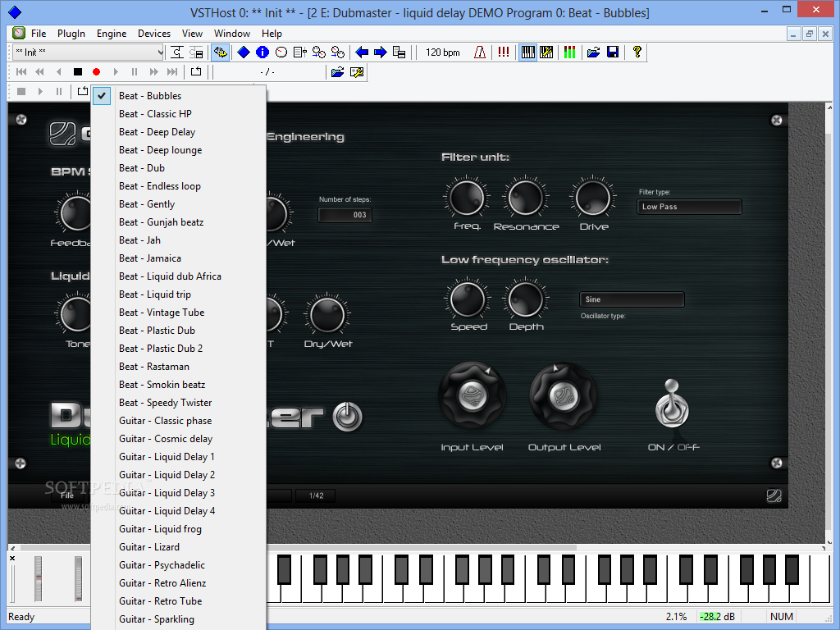The height and width of the screenshot is (630, 840).
Task: Select preset Guitar - Cosmic delay
Action: (x=179, y=439)
